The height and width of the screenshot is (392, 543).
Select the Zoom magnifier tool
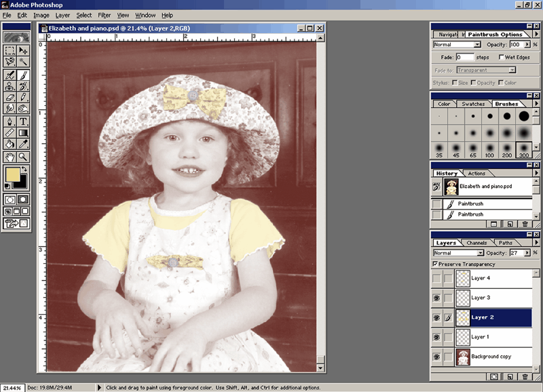coord(23,157)
